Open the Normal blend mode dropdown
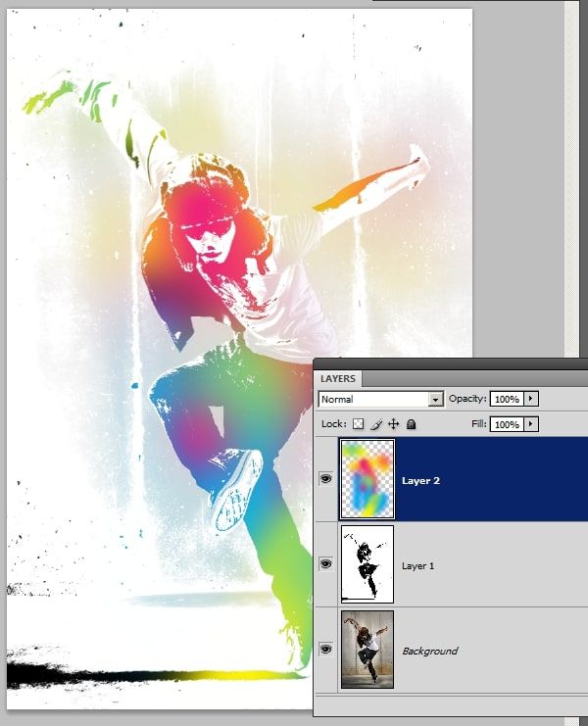588x726 pixels. 381,399
